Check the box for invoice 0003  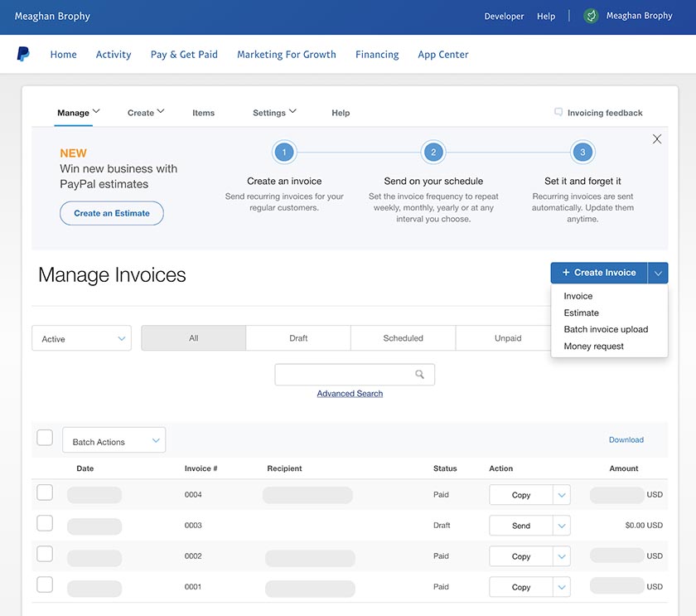click(x=45, y=523)
